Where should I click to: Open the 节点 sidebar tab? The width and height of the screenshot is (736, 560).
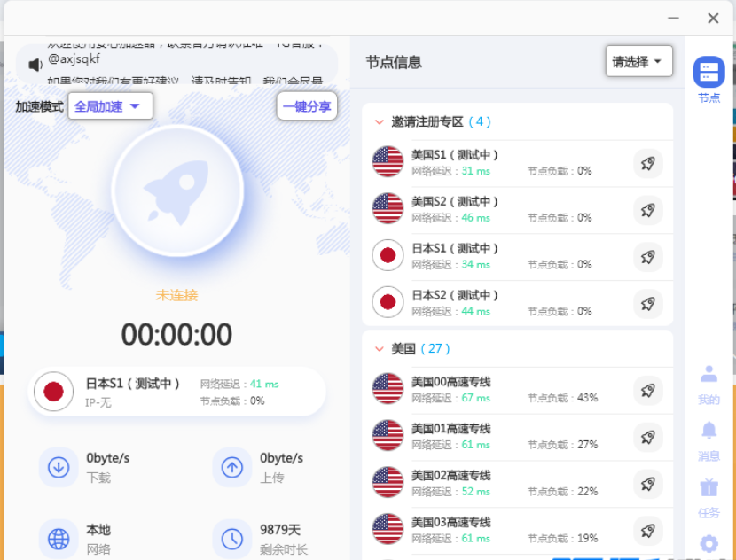[709, 80]
